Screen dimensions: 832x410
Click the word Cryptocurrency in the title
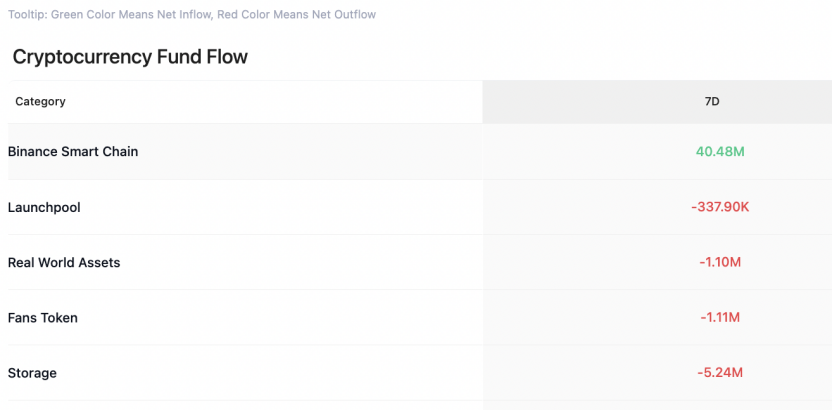[82, 57]
